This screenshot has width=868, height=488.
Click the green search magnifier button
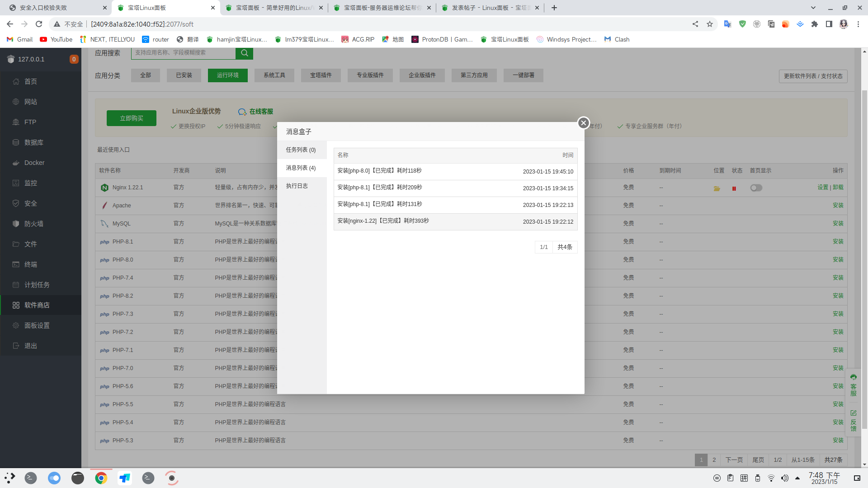click(x=244, y=53)
